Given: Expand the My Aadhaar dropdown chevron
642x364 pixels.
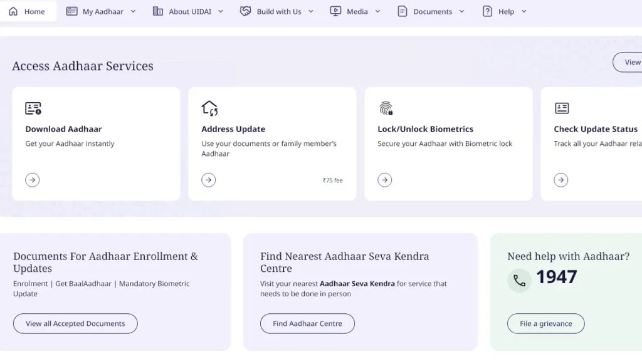Looking at the screenshot, I should [133, 11].
